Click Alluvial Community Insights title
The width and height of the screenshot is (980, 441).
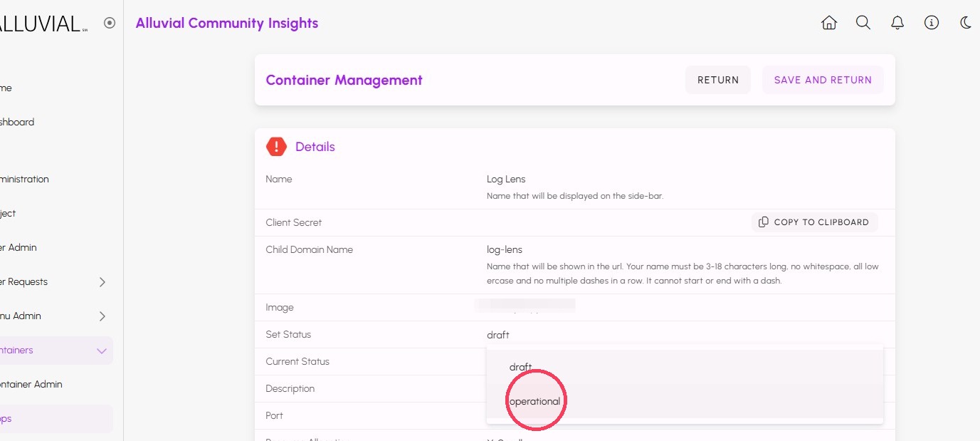[227, 23]
